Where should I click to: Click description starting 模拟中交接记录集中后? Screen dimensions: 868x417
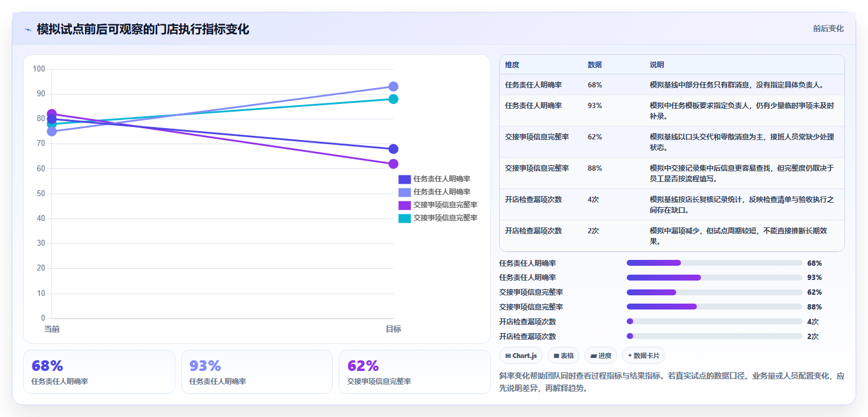point(742,174)
